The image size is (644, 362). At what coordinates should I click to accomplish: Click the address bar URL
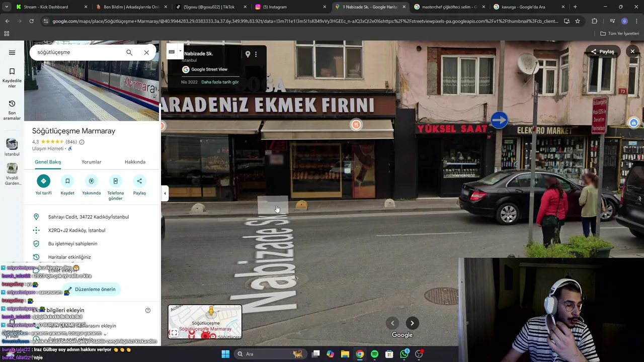[x=305, y=21]
